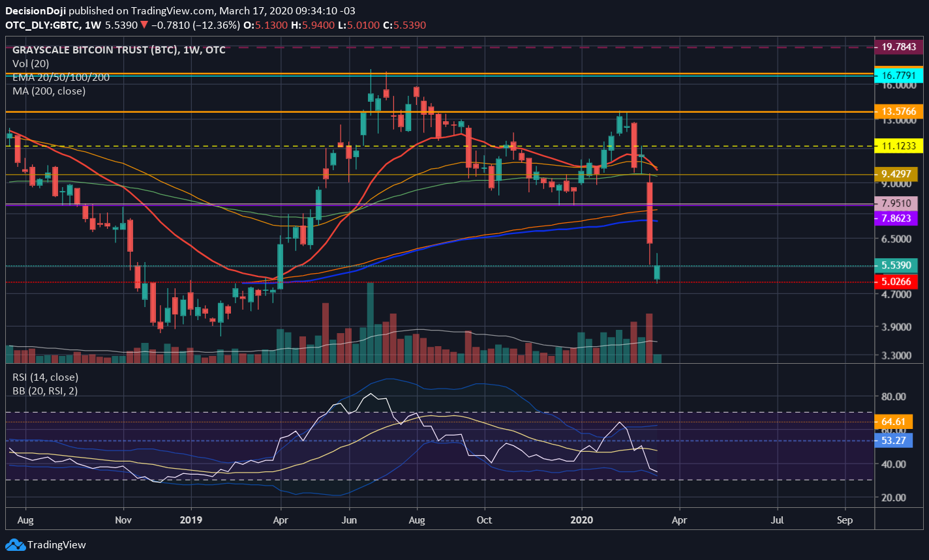
Task: Click the tallest green volume bar
Action: (x=371, y=323)
